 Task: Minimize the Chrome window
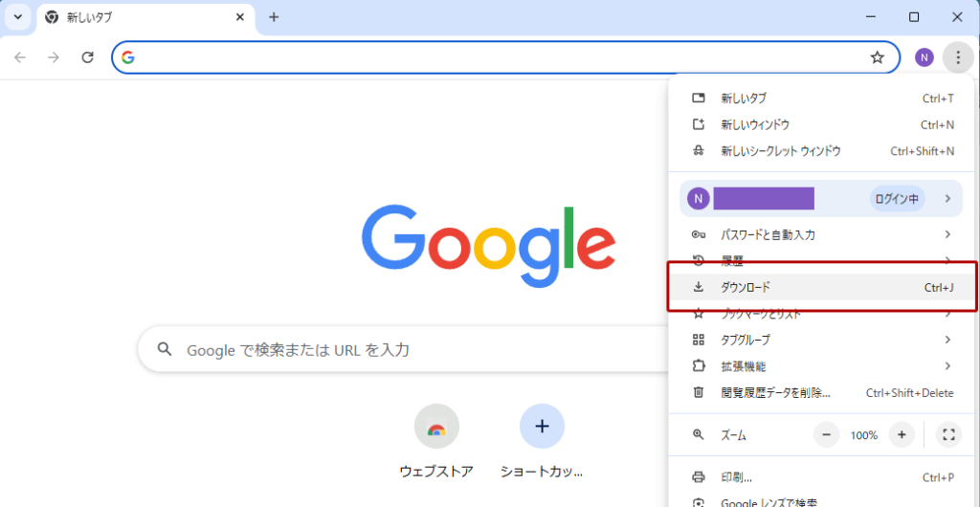[871, 17]
